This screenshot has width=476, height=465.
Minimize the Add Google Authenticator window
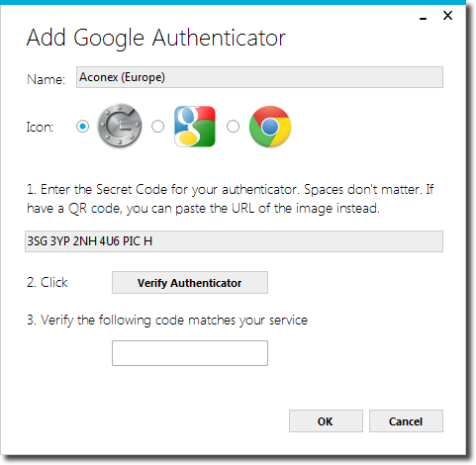(x=424, y=17)
